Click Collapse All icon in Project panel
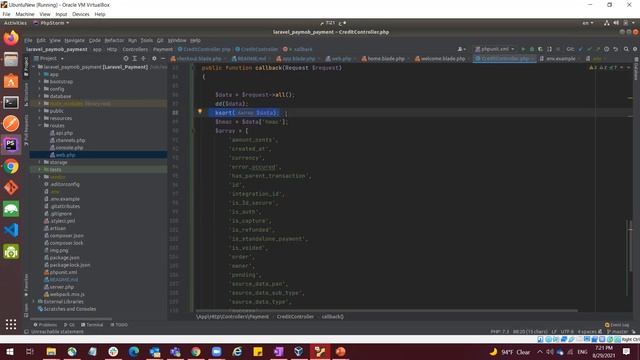This screenshot has width=640, height=360. coord(144,58)
